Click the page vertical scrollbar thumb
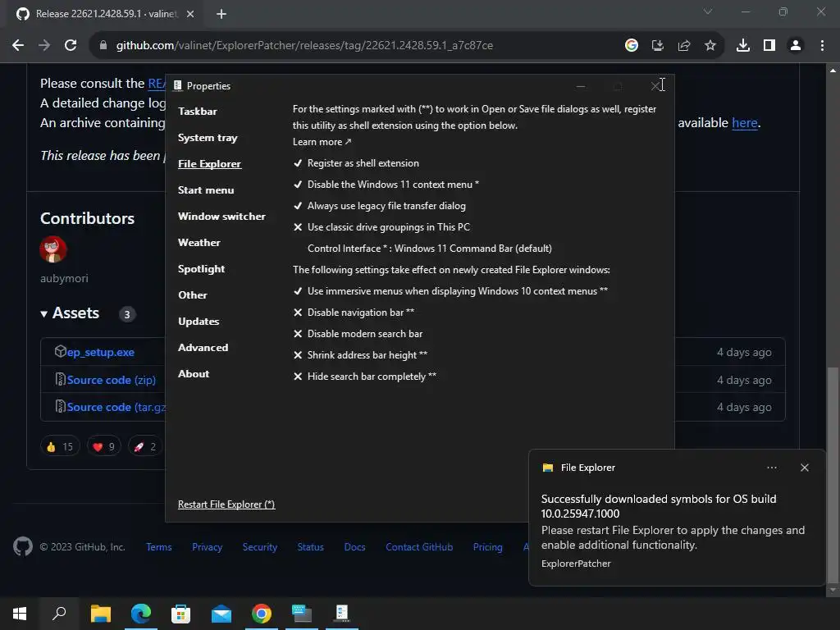Viewport: 840px width, 630px height. (x=832, y=475)
